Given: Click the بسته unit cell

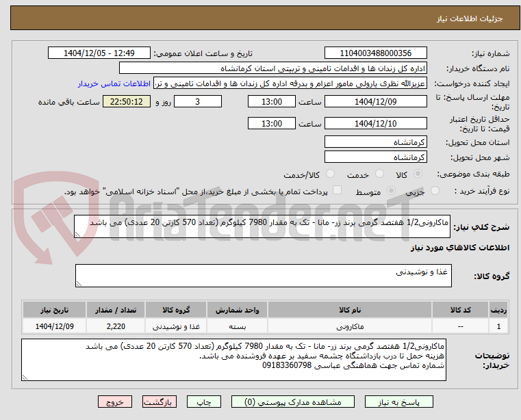Looking at the screenshot, I should pyautogui.click(x=237, y=326).
